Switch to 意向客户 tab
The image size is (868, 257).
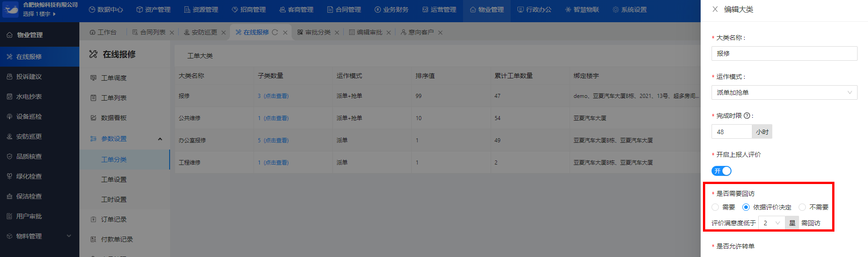(x=417, y=32)
